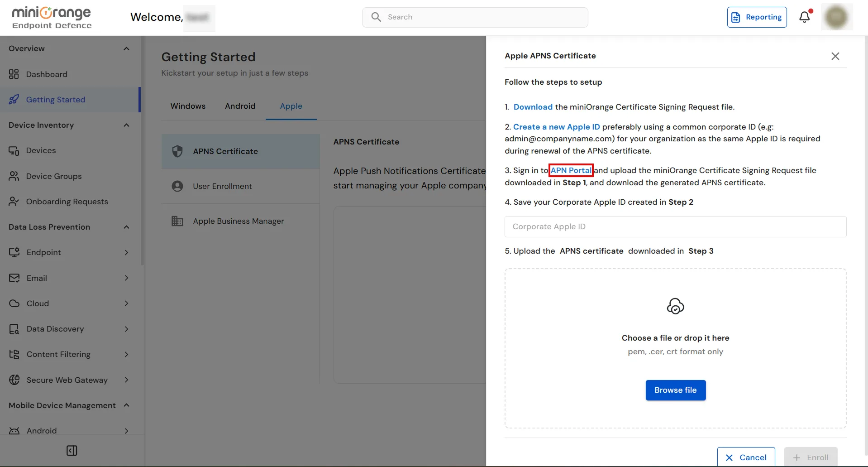Open Create a new Apple ID link
The height and width of the screenshot is (467, 868).
(557, 127)
